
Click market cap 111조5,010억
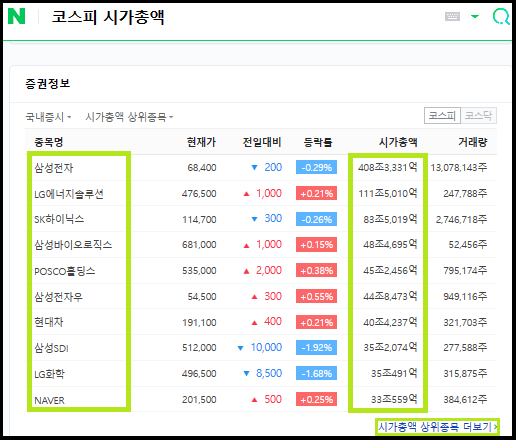(388, 193)
